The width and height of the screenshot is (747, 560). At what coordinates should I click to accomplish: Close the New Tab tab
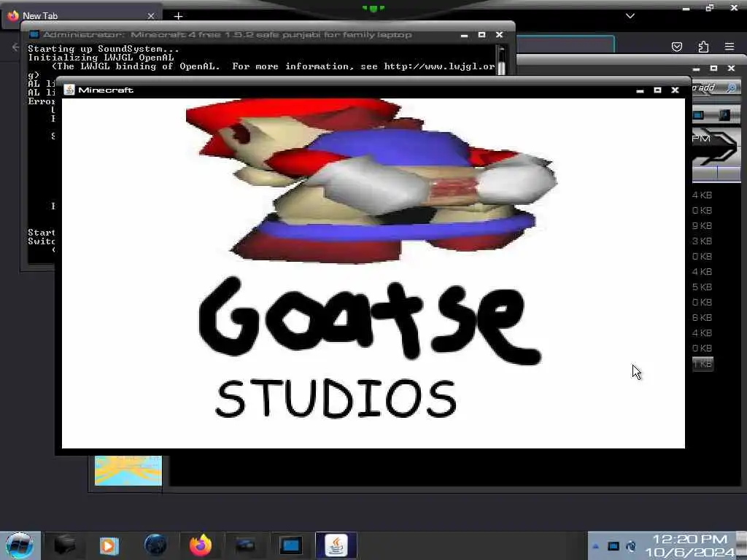click(x=151, y=16)
